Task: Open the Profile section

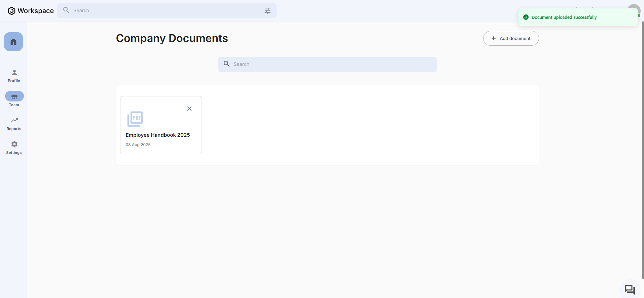Action: tap(14, 76)
